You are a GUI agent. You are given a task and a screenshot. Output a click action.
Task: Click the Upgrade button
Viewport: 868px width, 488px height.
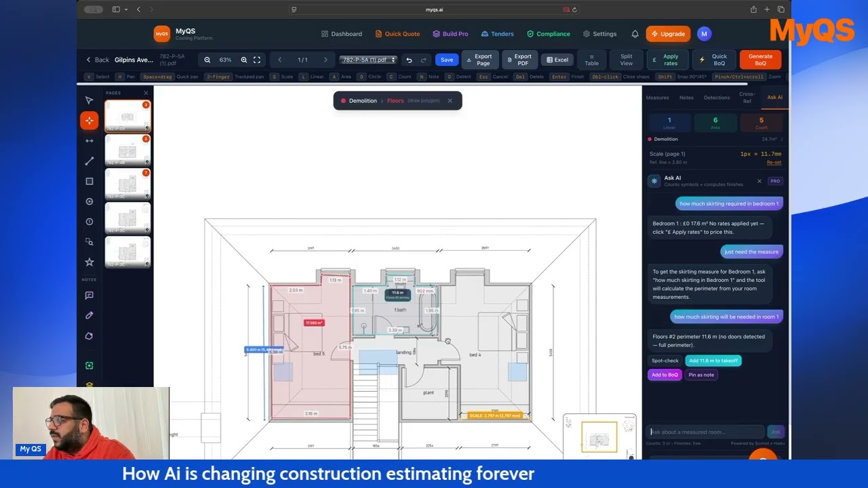[667, 34]
